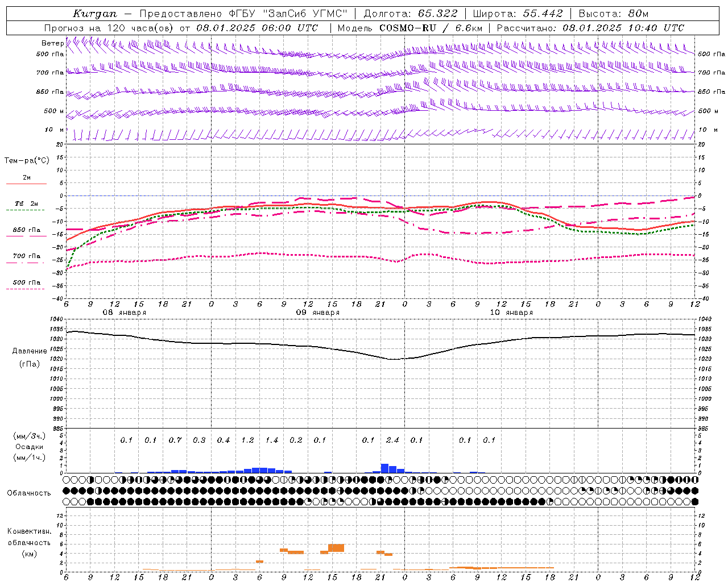
Task: Click the dashed line sample under Td 2м
Action: coord(25,210)
